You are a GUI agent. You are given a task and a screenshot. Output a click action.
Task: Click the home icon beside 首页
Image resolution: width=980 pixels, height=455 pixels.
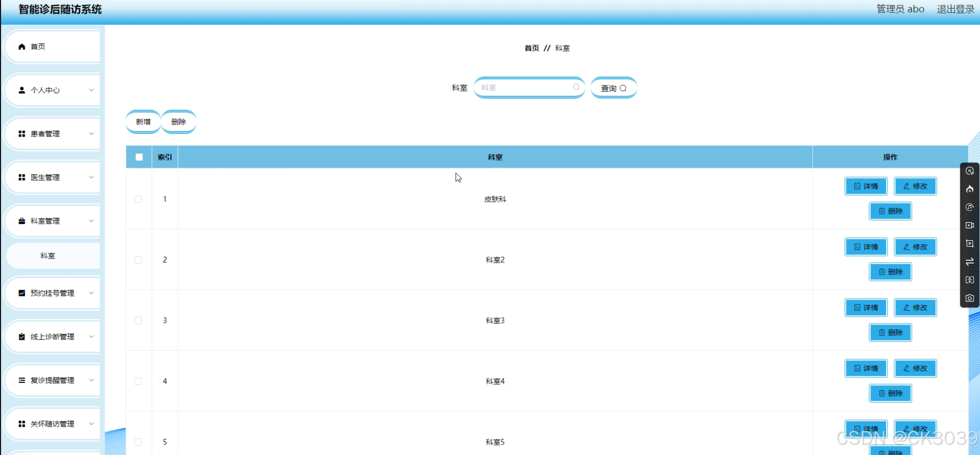(x=22, y=46)
